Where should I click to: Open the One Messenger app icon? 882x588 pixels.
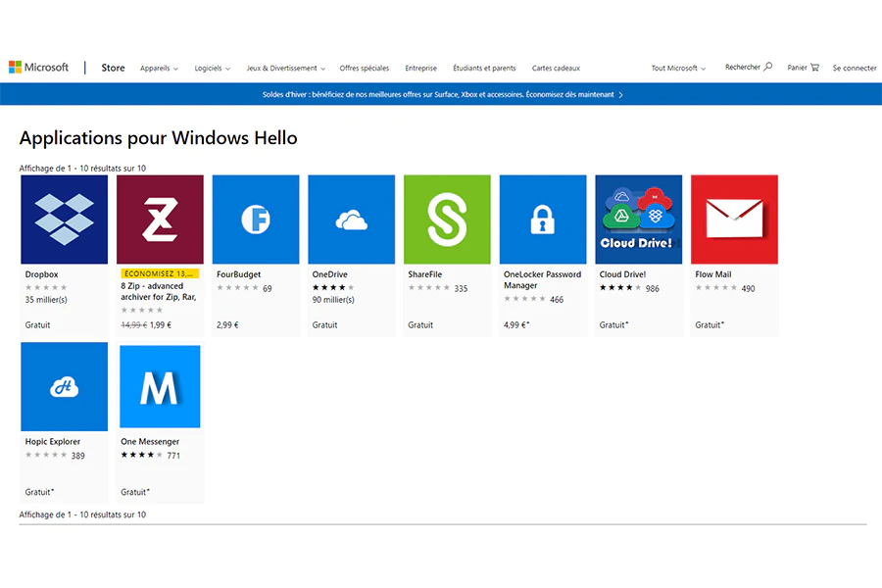pyautogui.click(x=160, y=386)
